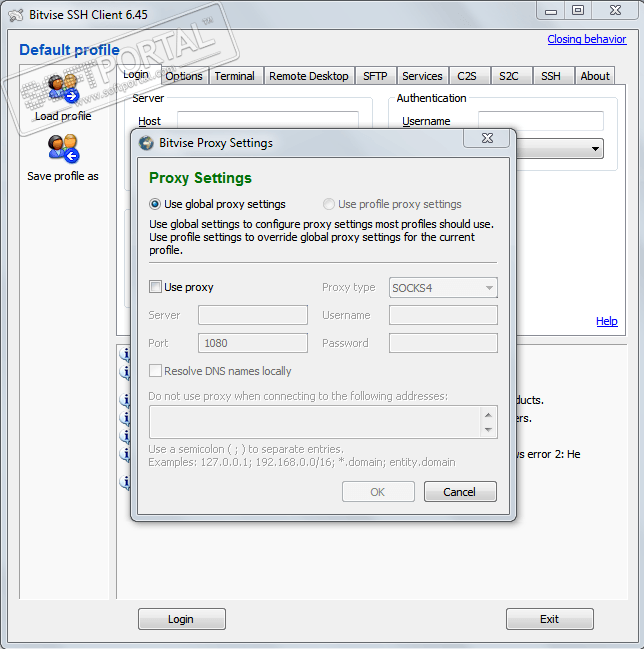Open the Proxy type SOCKS4 dropdown
The width and height of the screenshot is (644, 649).
click(x=443, y=288)
